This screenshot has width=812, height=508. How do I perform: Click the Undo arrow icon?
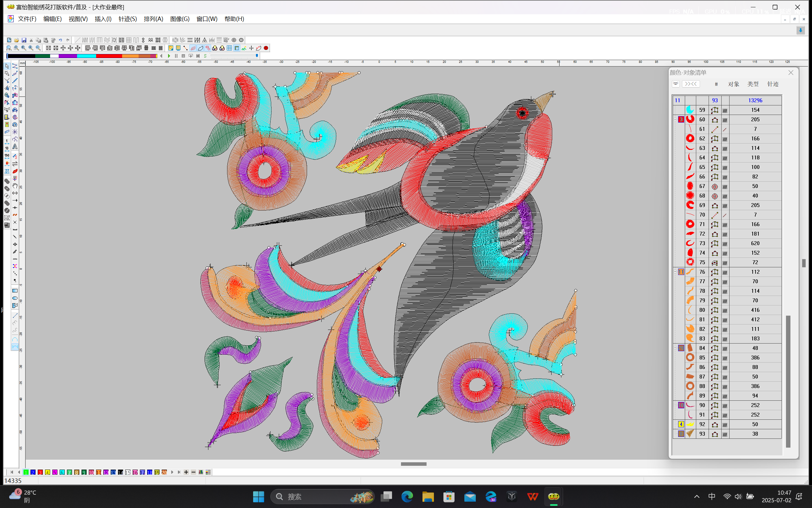click(x=60, y=40)
